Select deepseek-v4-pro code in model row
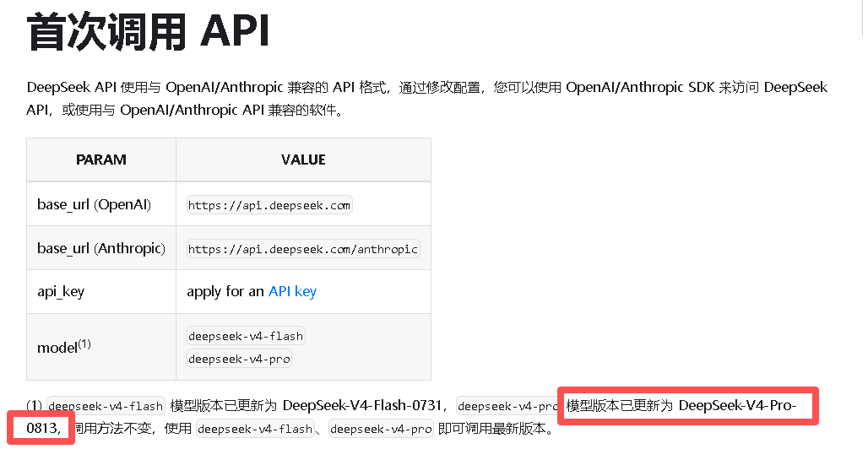Image resolution: width=868 pixels, height=449 pixels. pyautogui.click(x=239, y=359)
